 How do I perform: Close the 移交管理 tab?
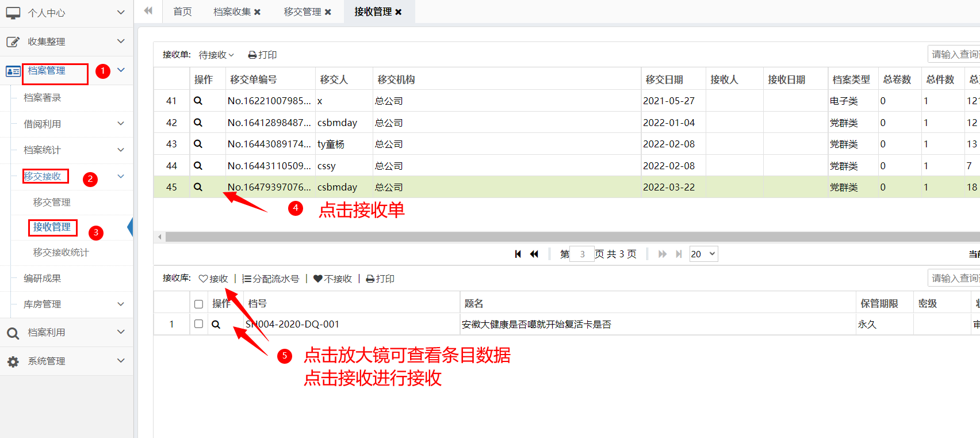pyautogui.click(x=328, y=12)
